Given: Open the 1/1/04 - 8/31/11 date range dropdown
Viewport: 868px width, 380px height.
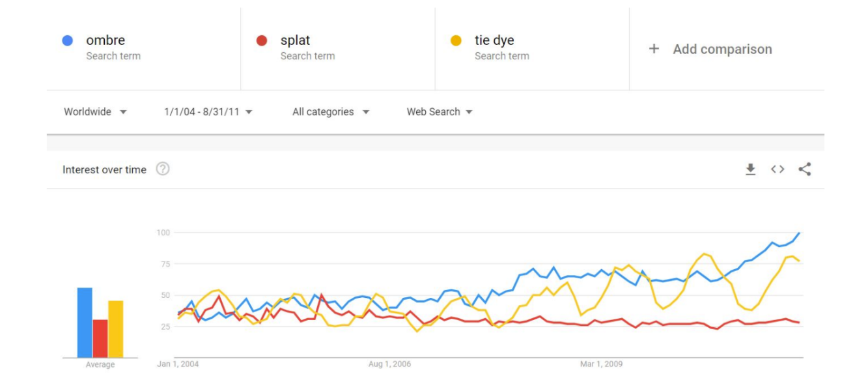Looking at the screenshot, I should 208,111.
